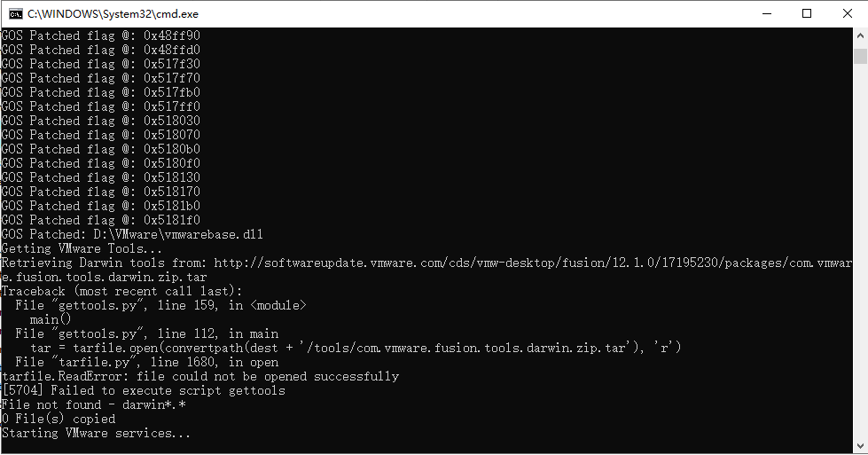Click the 'tarfile.ReadError' error message line
The image size is (868, 455).
(x=199, y=376)
